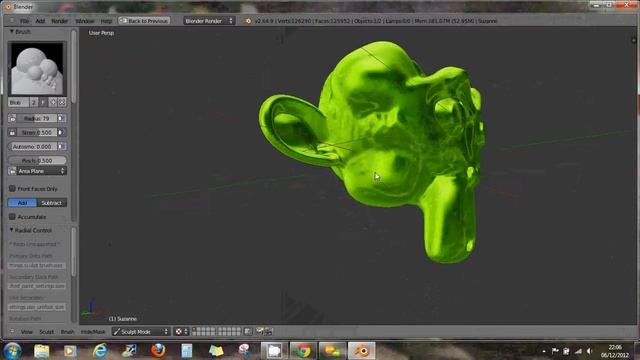640x360 pixels.
Task: Open Blender Render engine dropdown
Action: [x=209, y=21]
